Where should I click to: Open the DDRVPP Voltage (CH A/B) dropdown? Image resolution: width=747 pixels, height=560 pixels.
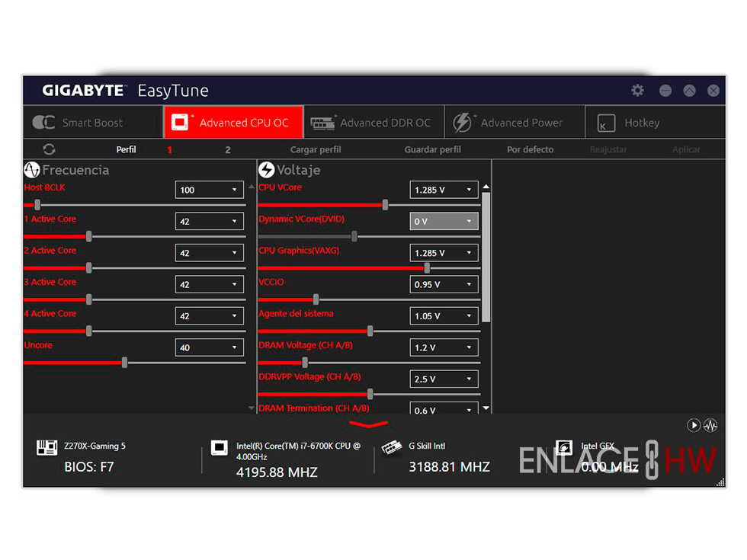point(444,379)
